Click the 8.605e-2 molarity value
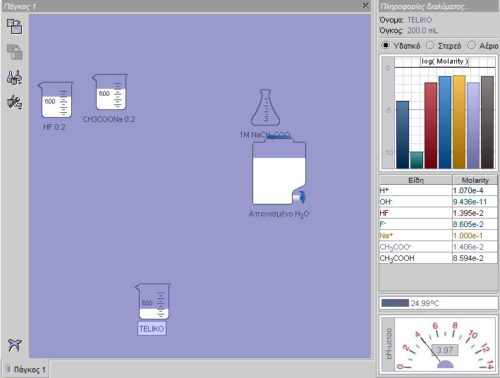Screen dimensions: 500x378 (x=468, y=224)
